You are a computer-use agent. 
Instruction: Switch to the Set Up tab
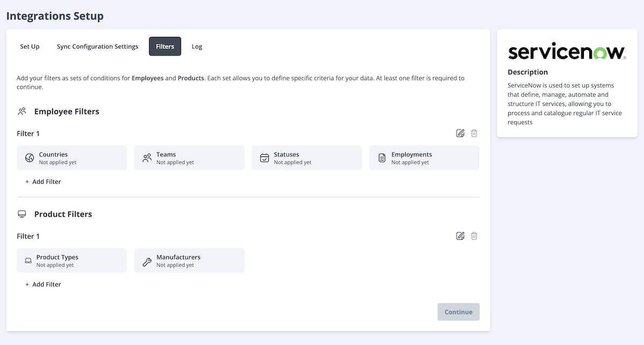click(30, 46)
